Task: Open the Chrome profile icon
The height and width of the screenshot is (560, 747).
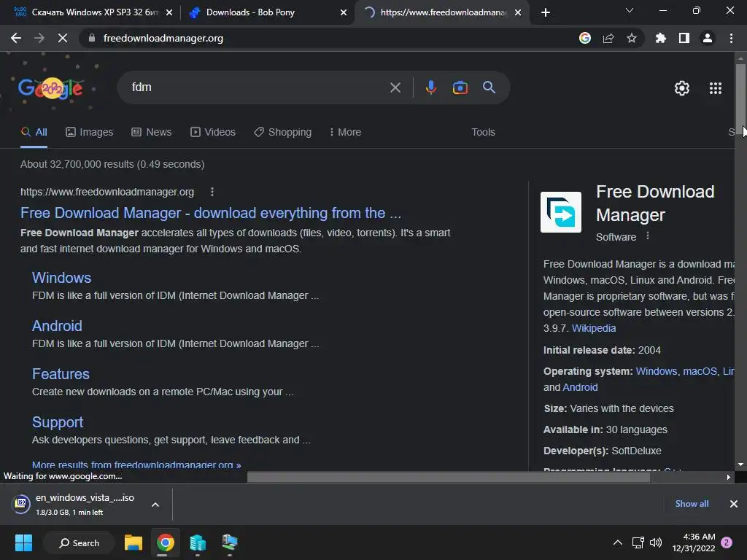Action: 708,38
